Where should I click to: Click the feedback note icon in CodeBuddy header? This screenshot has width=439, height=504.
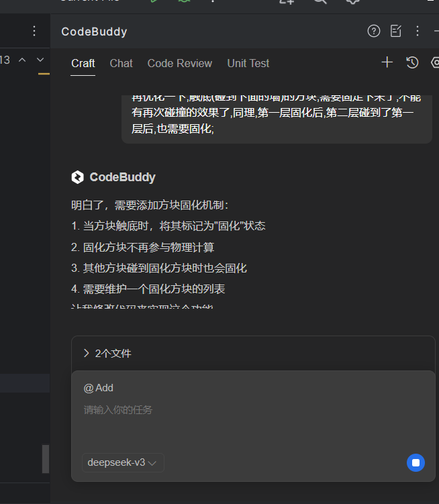point(395,31)
